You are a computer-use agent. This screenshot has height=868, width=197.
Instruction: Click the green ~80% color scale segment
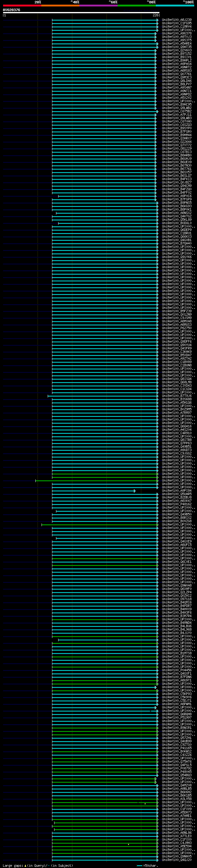(136, 6)
